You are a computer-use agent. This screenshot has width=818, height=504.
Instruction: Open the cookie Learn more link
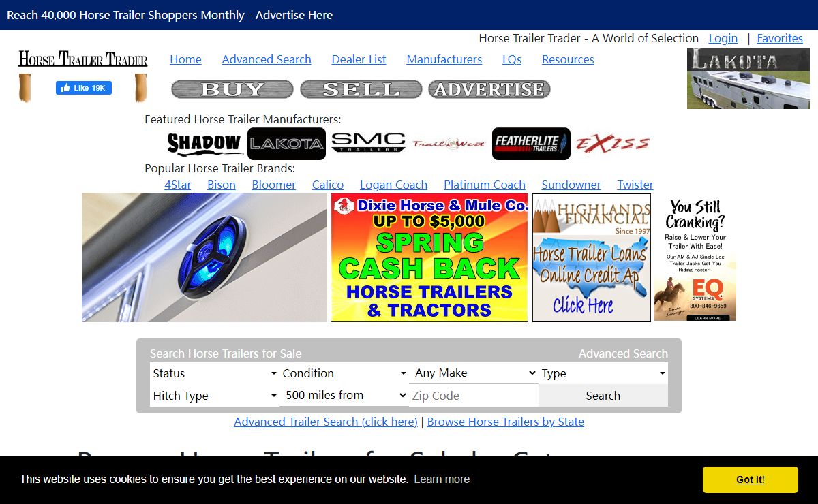pyautogui.click(x=442, y=479)
